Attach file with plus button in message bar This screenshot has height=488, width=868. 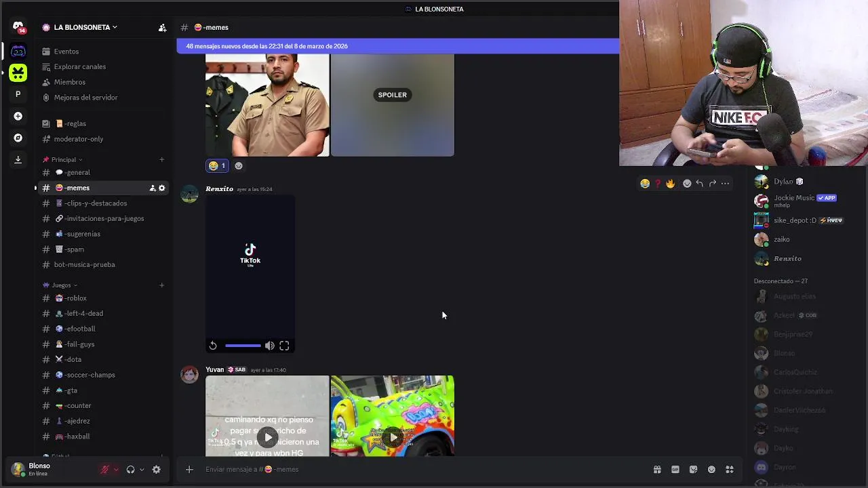pos(189,469)
